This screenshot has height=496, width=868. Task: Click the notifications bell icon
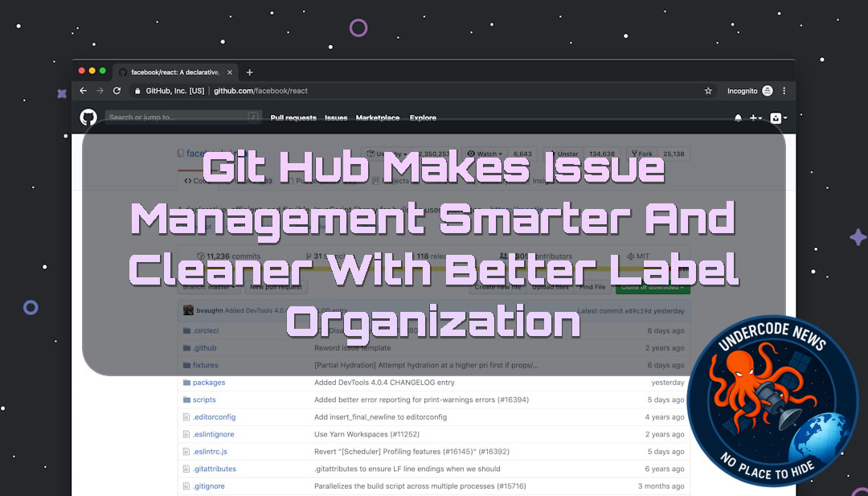pos(738,118)
